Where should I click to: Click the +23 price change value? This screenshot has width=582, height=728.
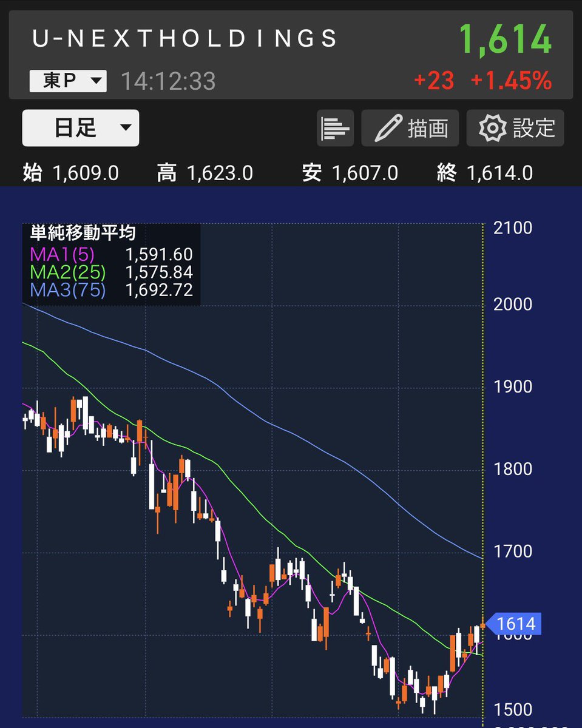click(434, 81)
